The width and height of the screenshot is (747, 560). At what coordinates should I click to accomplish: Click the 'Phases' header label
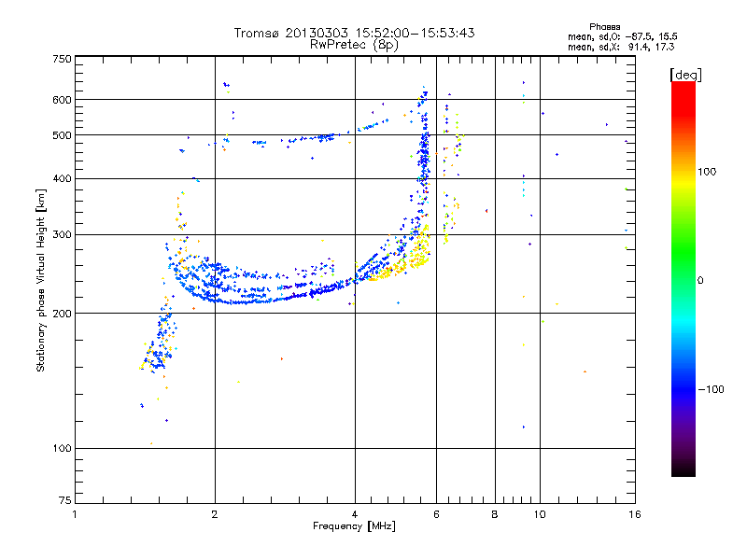(604, 27)
